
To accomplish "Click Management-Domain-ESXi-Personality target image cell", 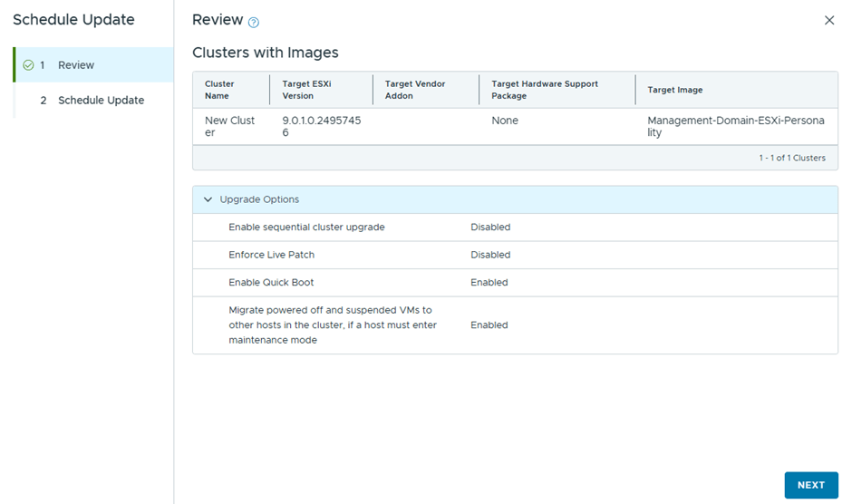I will (735, 126).
